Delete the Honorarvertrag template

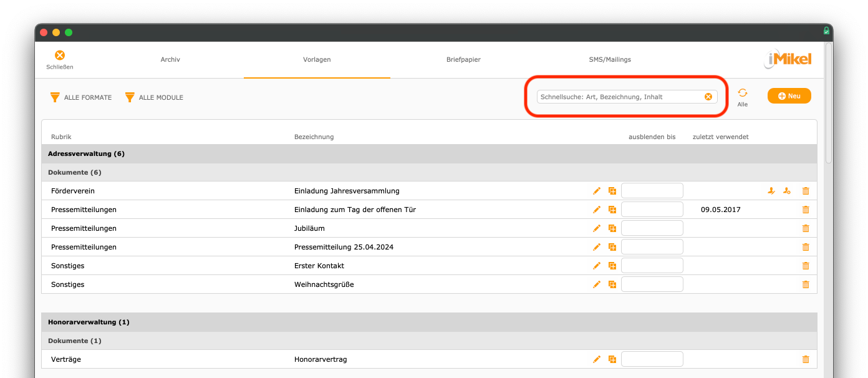pyautogui.click(x=806, y=359)
